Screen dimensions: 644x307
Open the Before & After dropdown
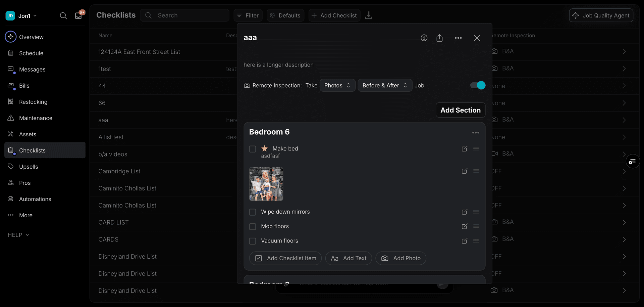[x=384, y=85]
